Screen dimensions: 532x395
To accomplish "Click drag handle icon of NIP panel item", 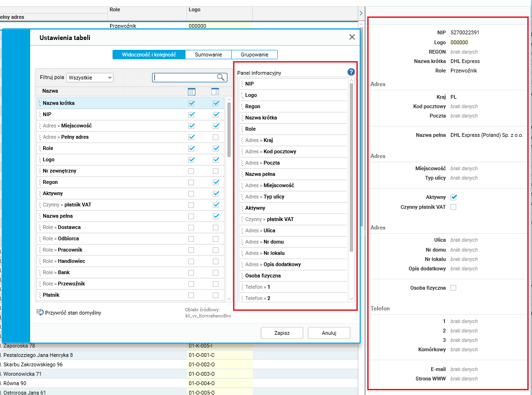I will pos(242,84).
